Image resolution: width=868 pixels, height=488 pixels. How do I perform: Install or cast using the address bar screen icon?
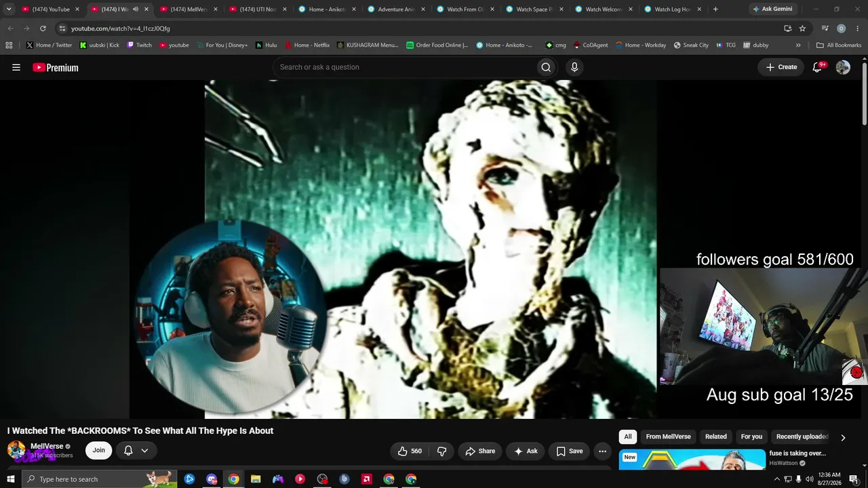pyautogui.click(x=787, y=28)
